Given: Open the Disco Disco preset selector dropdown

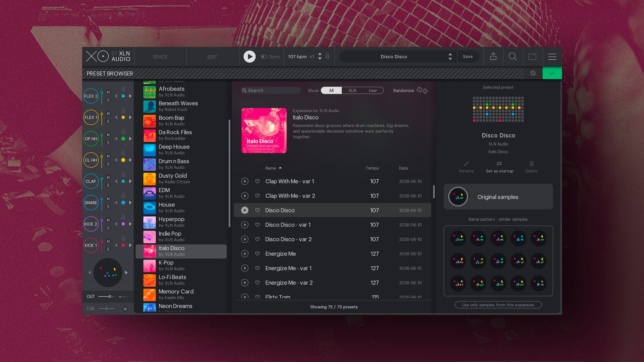Looking at the screenshot, I should (398, 57).
